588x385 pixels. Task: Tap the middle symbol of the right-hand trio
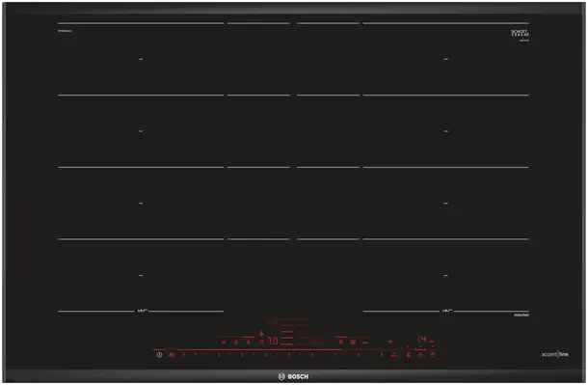[420, 354]
